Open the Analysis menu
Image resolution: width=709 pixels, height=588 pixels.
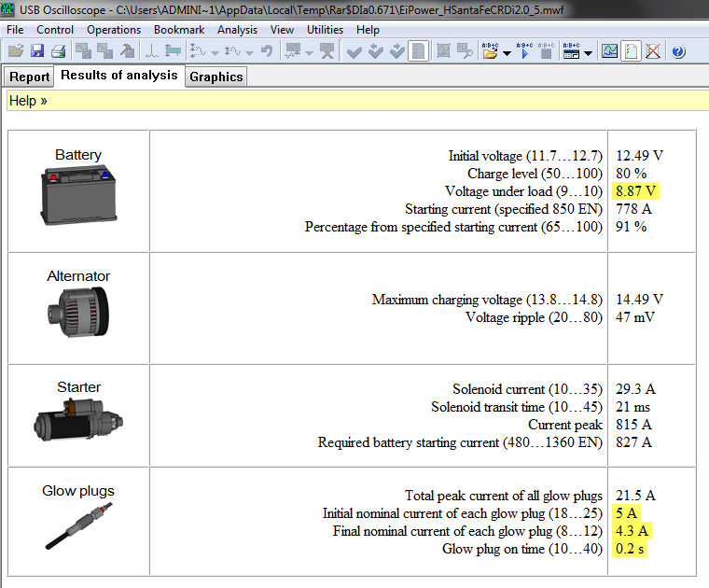[237, 30]
